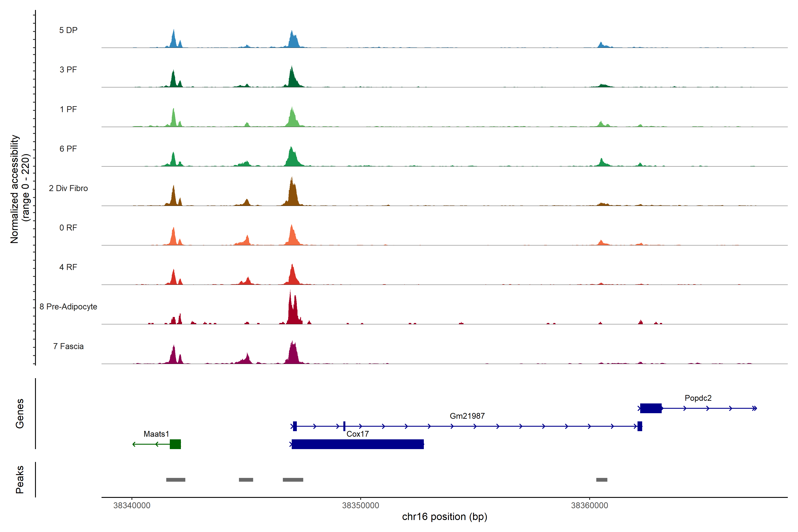Click the Popdc2 gene label
This screenshot has height=532, width=798.
point(698,398)
